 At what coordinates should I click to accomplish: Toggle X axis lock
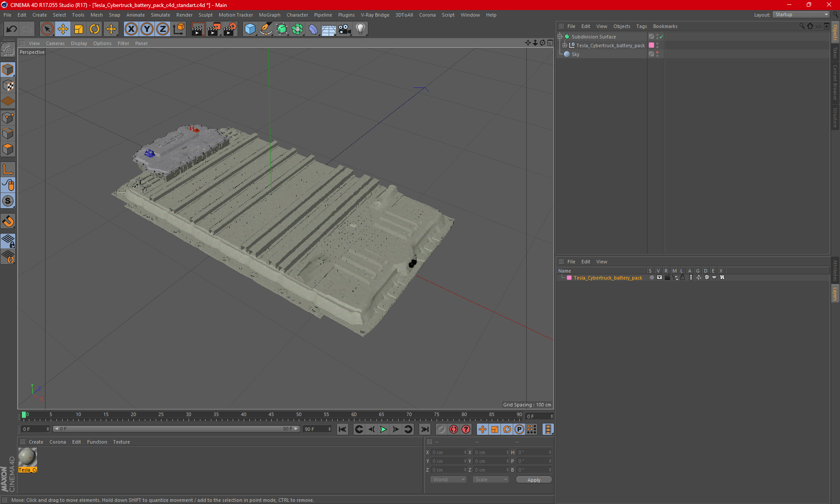(131, 29)
